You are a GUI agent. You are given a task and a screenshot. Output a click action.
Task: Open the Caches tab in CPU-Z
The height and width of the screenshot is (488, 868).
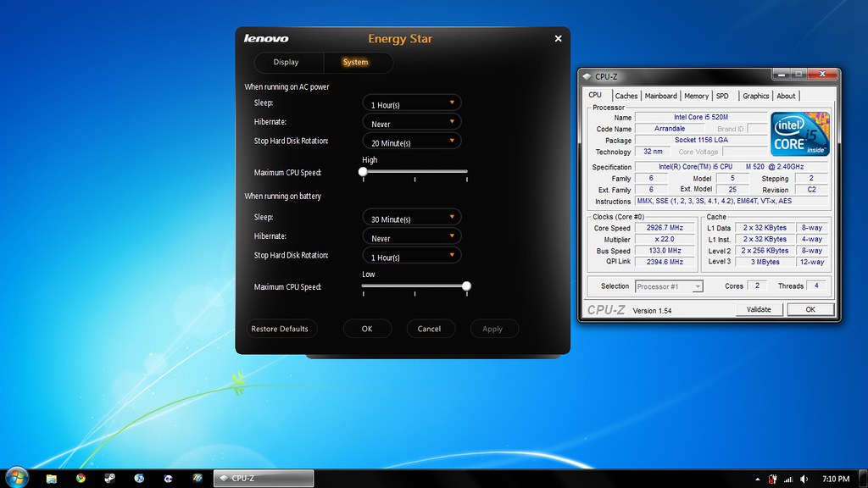tap(626, 96)
